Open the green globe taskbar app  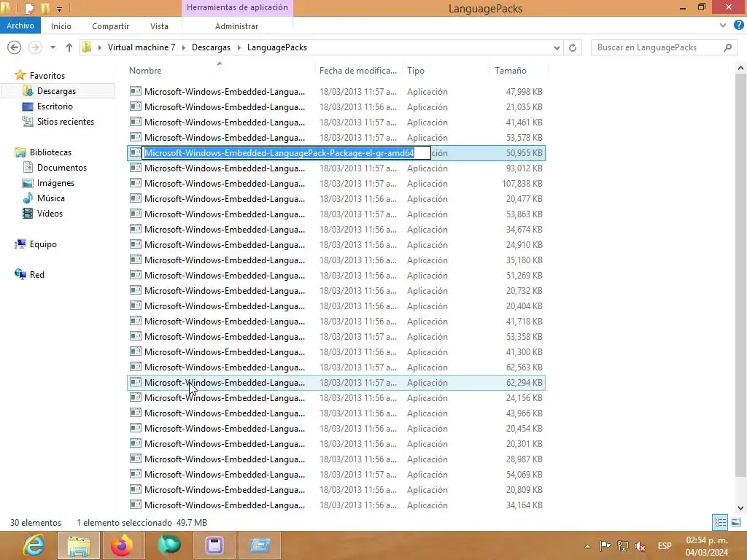click(x=169, y=545)
